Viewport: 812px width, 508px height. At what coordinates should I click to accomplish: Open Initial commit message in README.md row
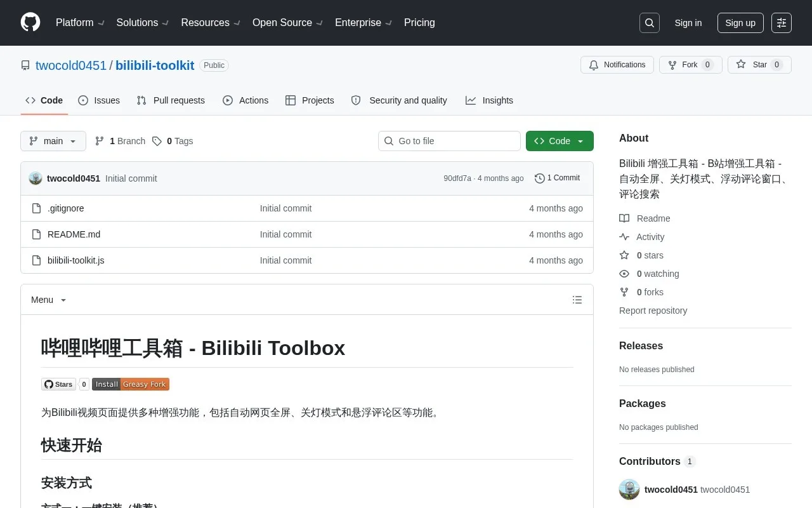285,234
